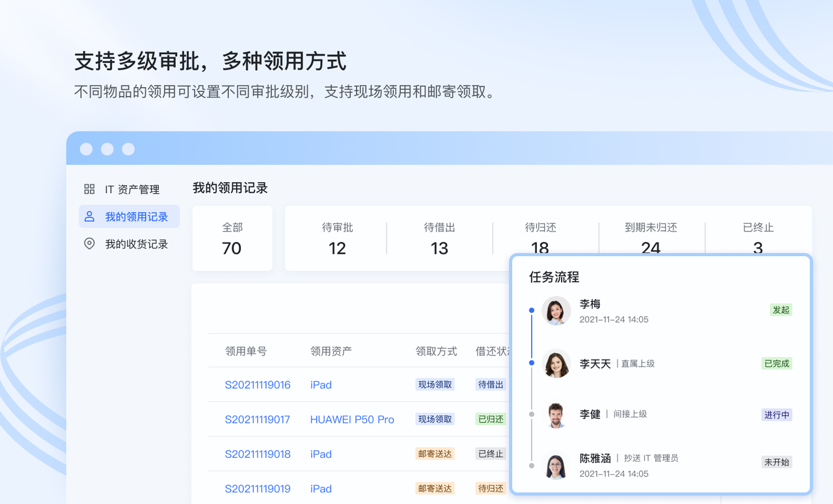Viewport: 833px width, 504px height.
Task: Select 我的领用记录 sidebar item
Action: tap(130, 217)
